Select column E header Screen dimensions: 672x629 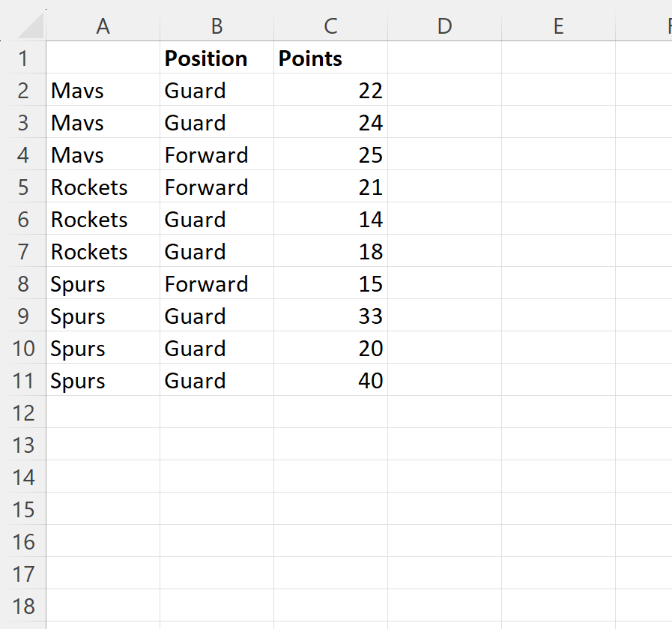click(x=558, y=26)
